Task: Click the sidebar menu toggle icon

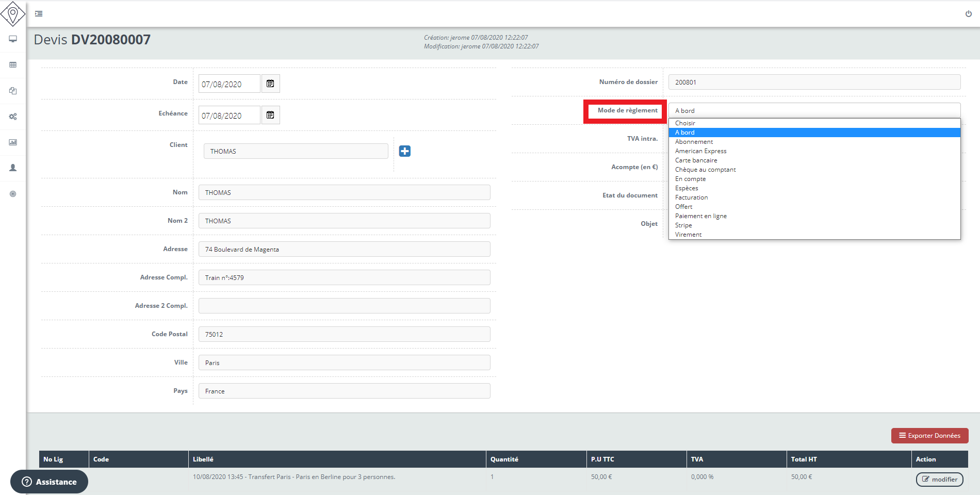Action: point(39,14)
